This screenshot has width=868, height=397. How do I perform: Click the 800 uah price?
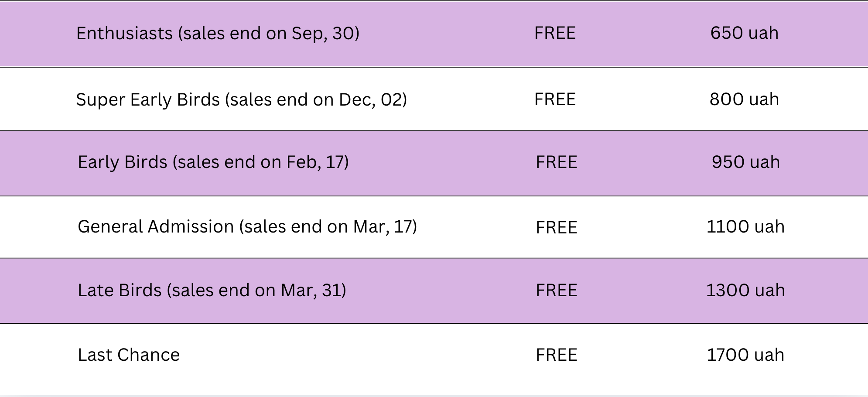(744, 99)
